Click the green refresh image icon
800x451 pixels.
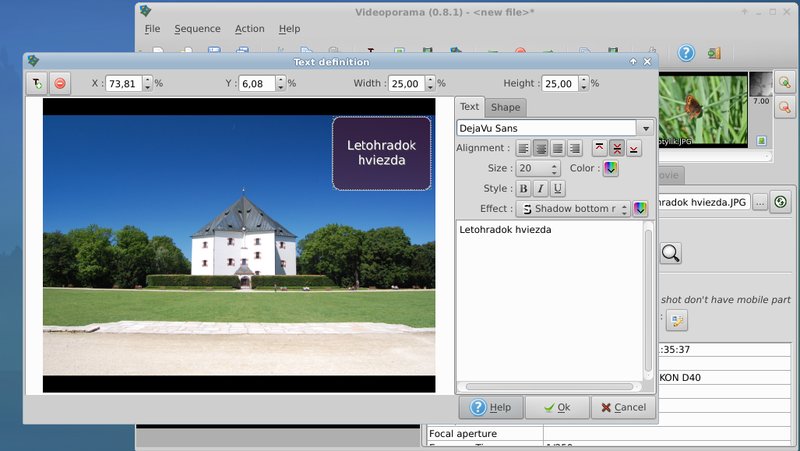tap(781, 202)
